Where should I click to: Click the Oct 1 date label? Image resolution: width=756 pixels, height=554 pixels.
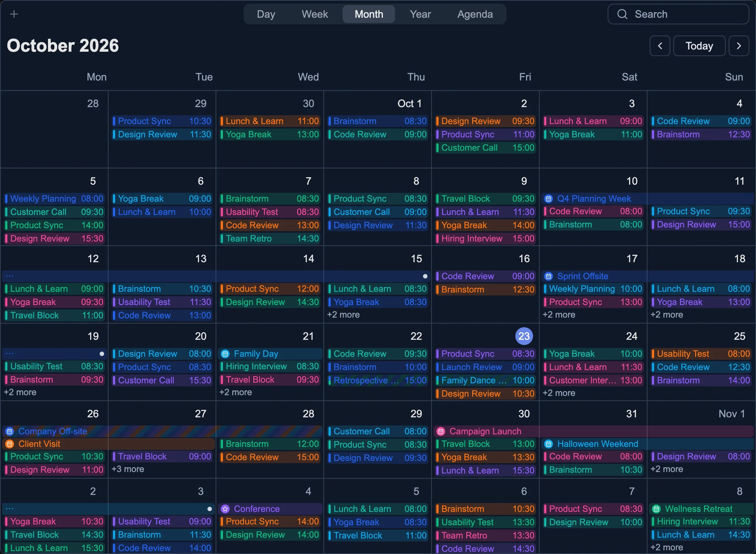(x=409, y=103)
